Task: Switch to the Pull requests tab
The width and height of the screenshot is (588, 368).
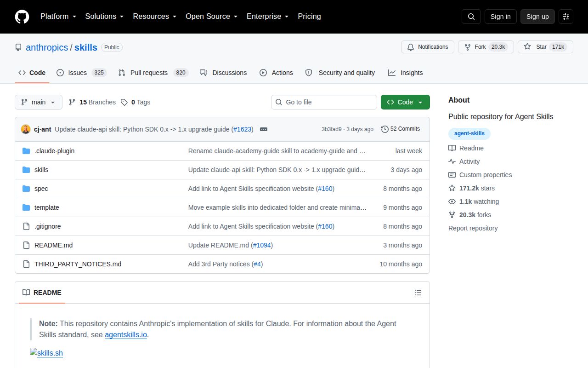Action: pyautogui.click(x=153, y=73)
